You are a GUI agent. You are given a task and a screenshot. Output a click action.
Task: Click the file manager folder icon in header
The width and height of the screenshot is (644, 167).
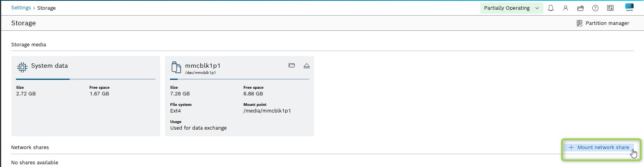click(x=580, y=8)
